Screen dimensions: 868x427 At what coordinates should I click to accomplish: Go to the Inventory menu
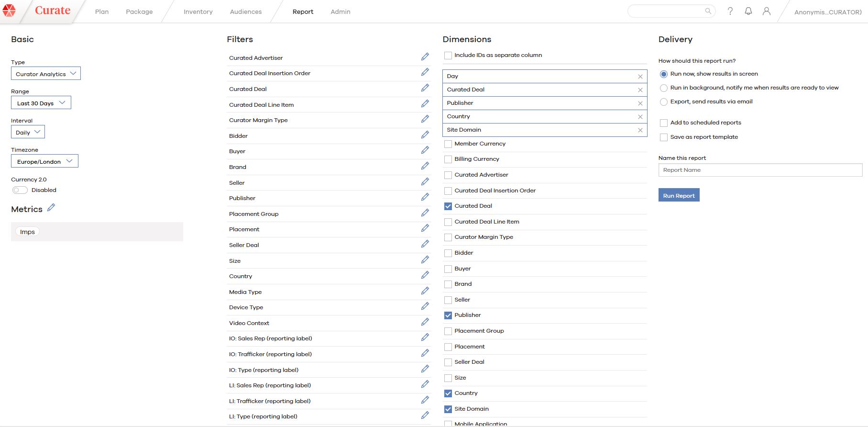(198, 11)
